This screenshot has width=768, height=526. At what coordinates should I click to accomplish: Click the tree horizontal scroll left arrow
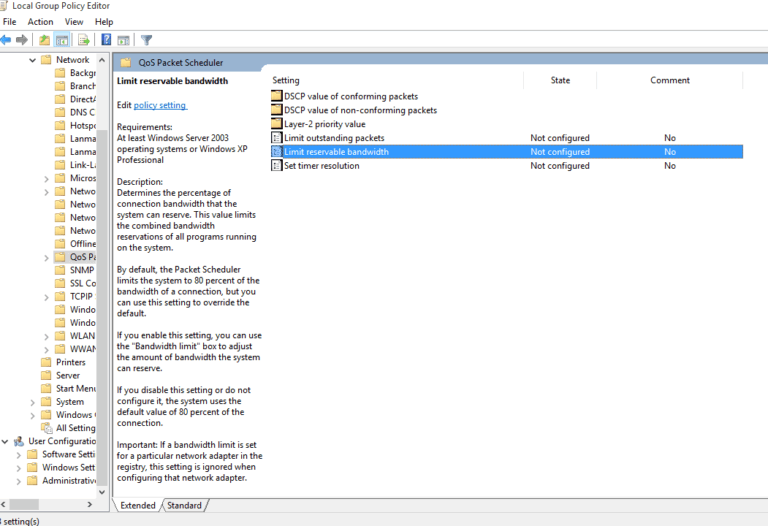point(3,504)
